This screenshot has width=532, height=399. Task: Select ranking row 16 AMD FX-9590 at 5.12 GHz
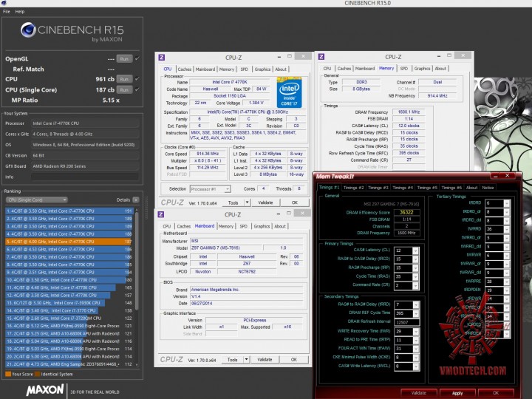(x=69, y=326)
